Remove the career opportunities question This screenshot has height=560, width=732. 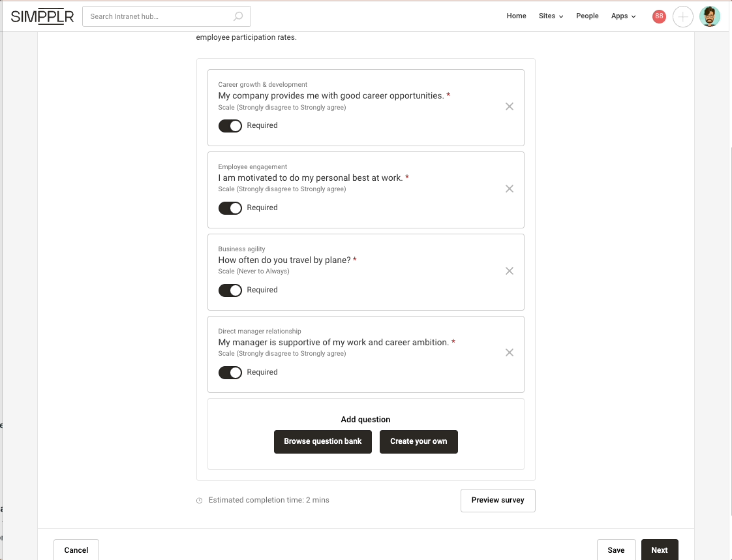tap(510, 106)
